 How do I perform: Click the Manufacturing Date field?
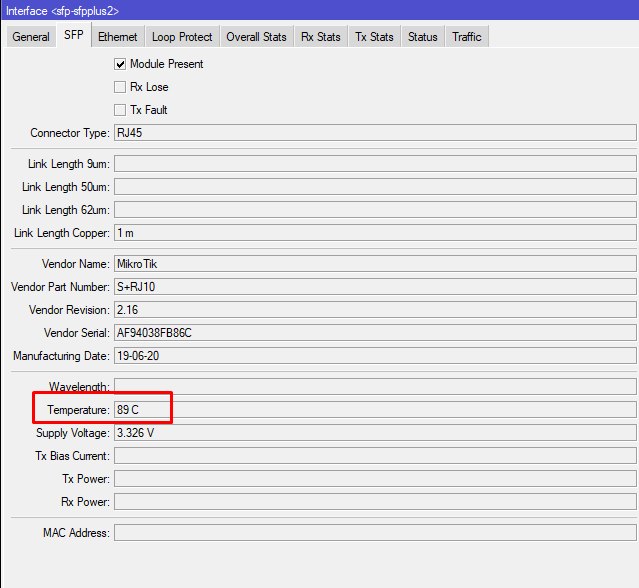click(x=375, y=356)
